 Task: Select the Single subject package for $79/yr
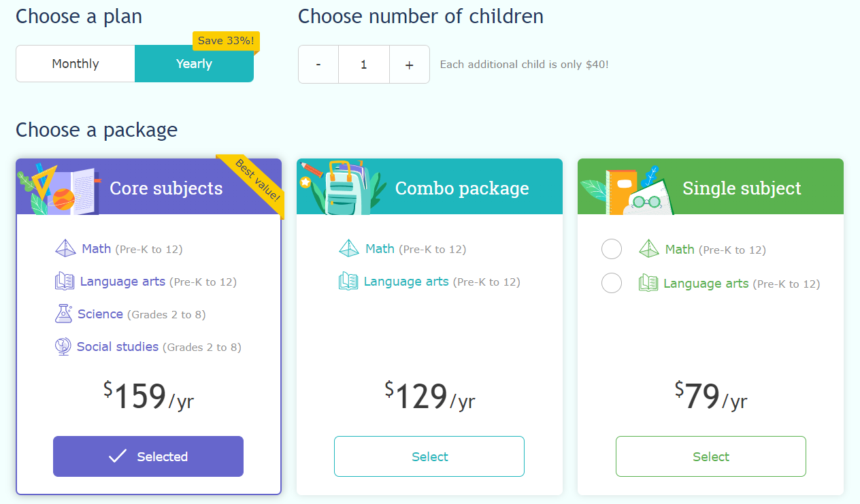click(x=710, y=456)
